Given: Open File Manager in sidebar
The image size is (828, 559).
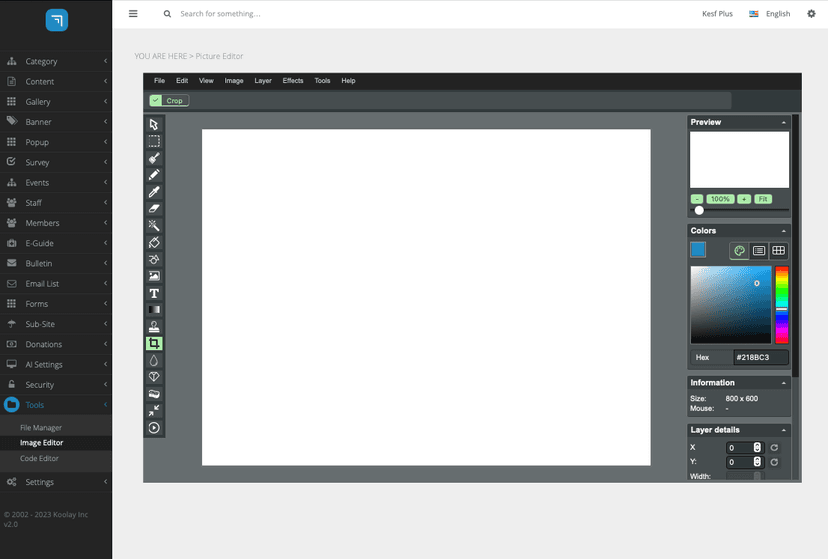Looking at the screenshot, I should (x=41, y=428).
